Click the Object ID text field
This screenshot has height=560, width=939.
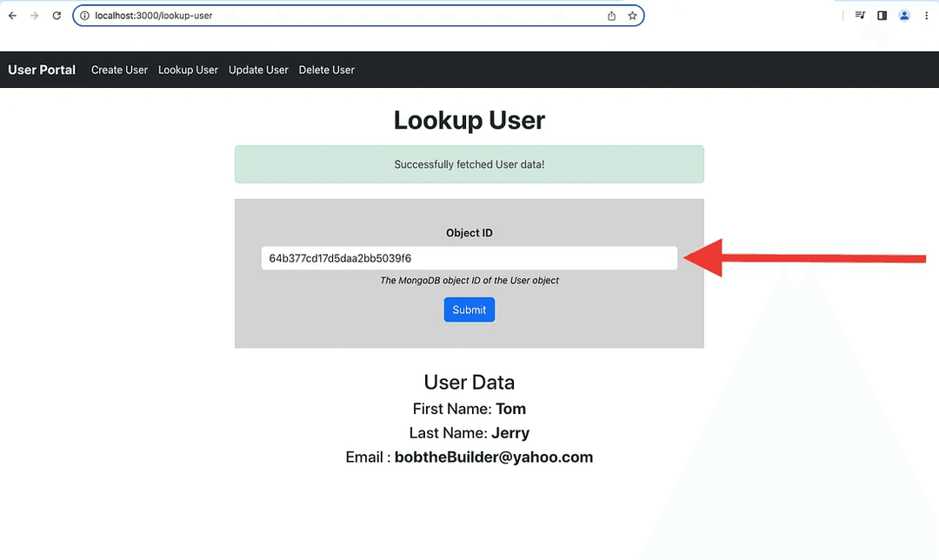469,258
